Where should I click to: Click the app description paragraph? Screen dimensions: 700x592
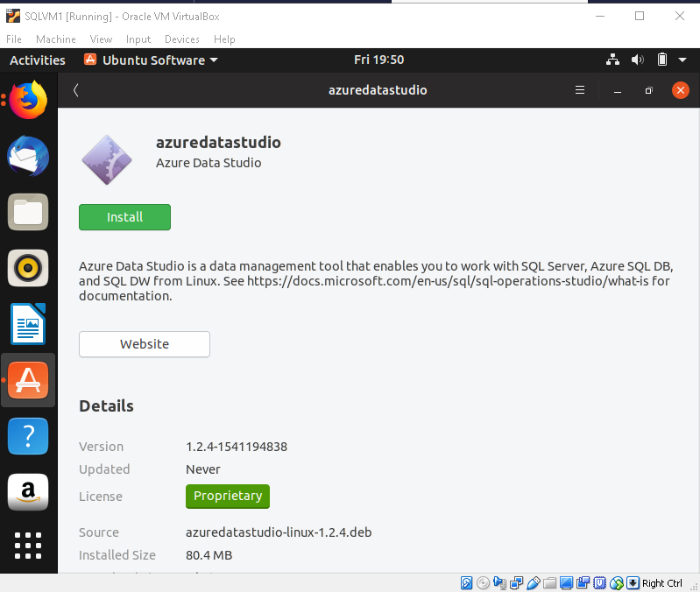click(376, 281)
